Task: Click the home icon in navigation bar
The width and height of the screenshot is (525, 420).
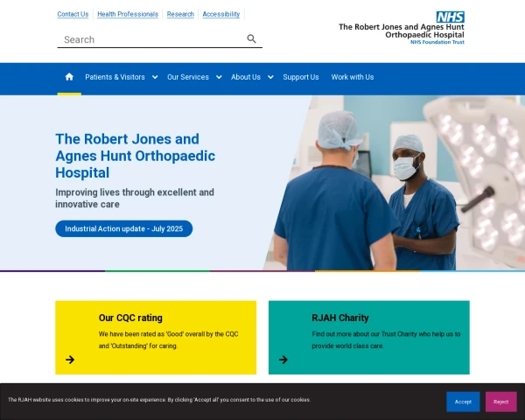Action: coord(69,77)
